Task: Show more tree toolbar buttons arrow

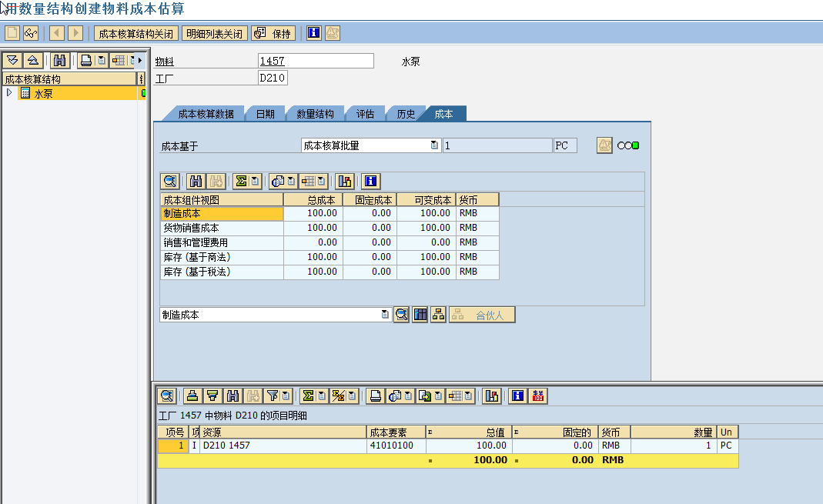Action: tap(140, 61)
